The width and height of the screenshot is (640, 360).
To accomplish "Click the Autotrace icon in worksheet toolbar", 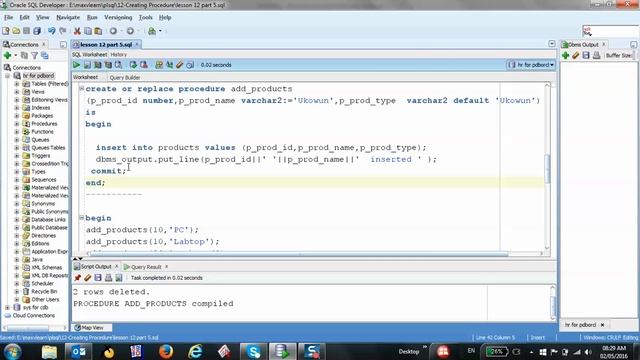I will tap(108, 65).
